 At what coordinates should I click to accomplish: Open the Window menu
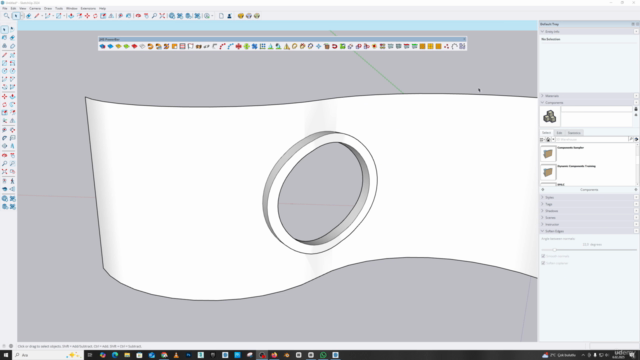tap(71, 8)
